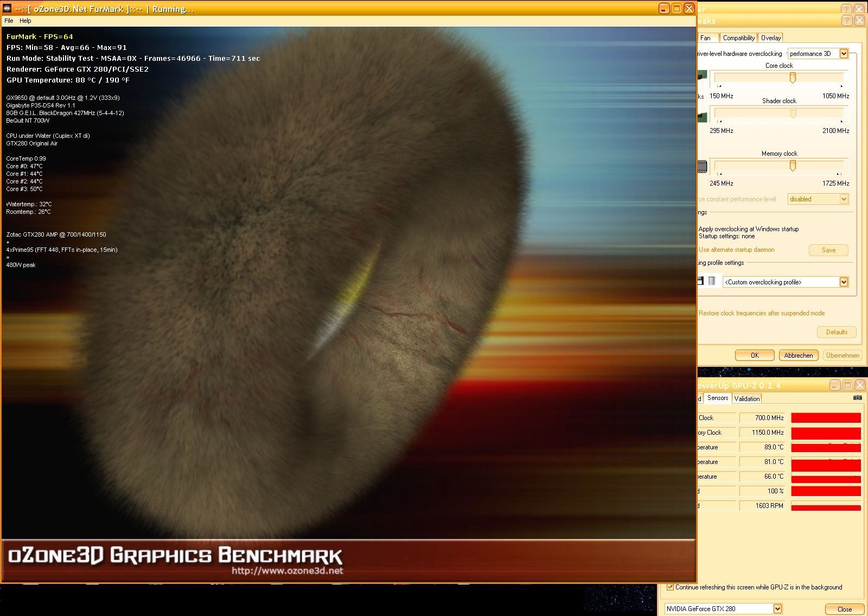Click the help button on the rear RivaTuner window
Viewport: 868px width, 616px height.
847,9
